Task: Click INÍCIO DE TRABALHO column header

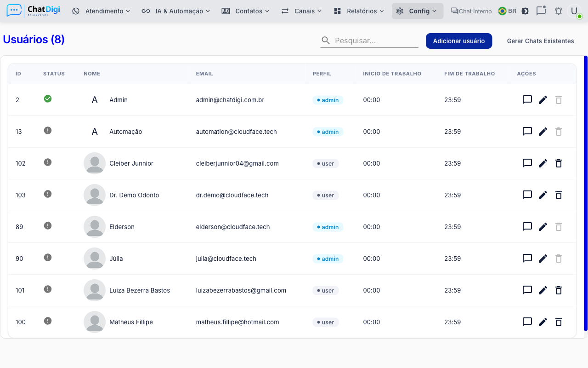Action: 392,74
